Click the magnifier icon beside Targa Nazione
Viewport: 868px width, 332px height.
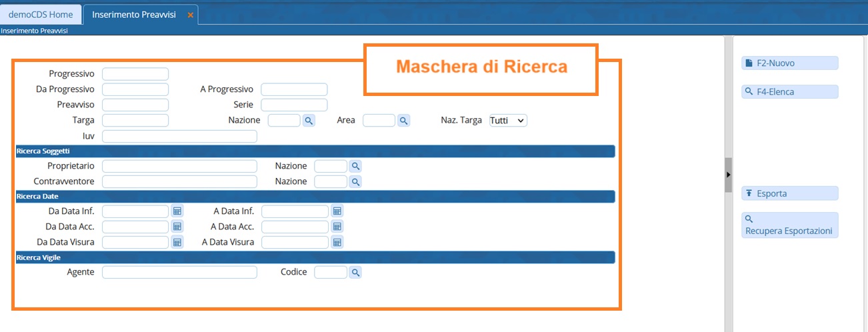coord(309,121)
